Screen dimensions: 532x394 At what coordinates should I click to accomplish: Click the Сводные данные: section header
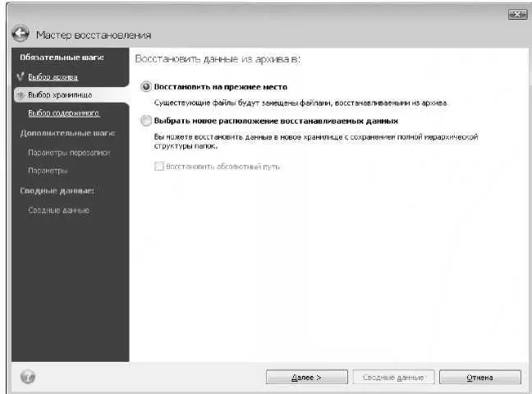tap(57, 191)
